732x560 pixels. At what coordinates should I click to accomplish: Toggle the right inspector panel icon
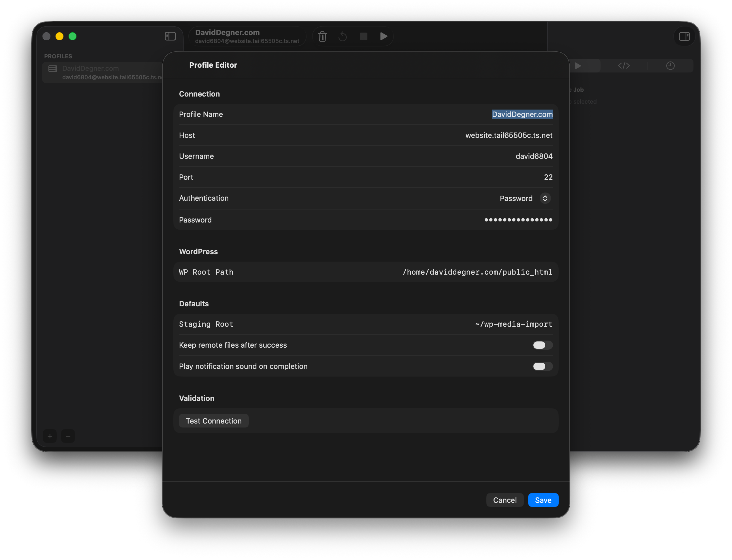(x=684, y=36)
